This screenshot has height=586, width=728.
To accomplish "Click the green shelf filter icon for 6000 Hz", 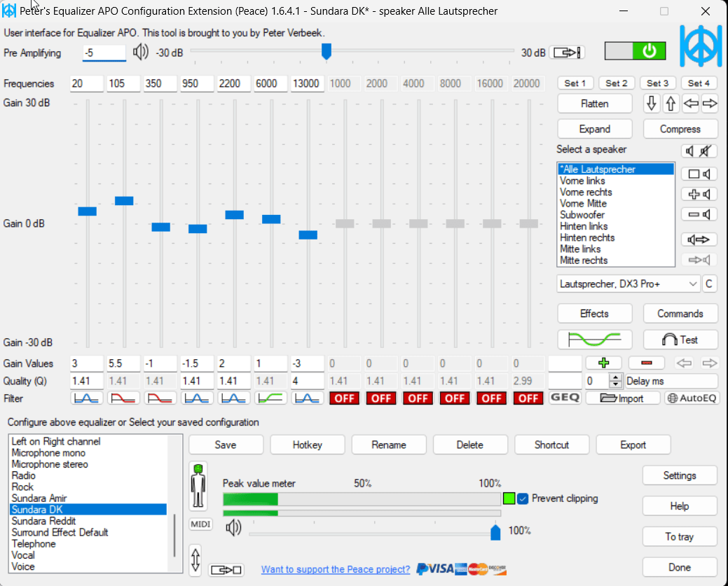I will [x=270, y=398].
